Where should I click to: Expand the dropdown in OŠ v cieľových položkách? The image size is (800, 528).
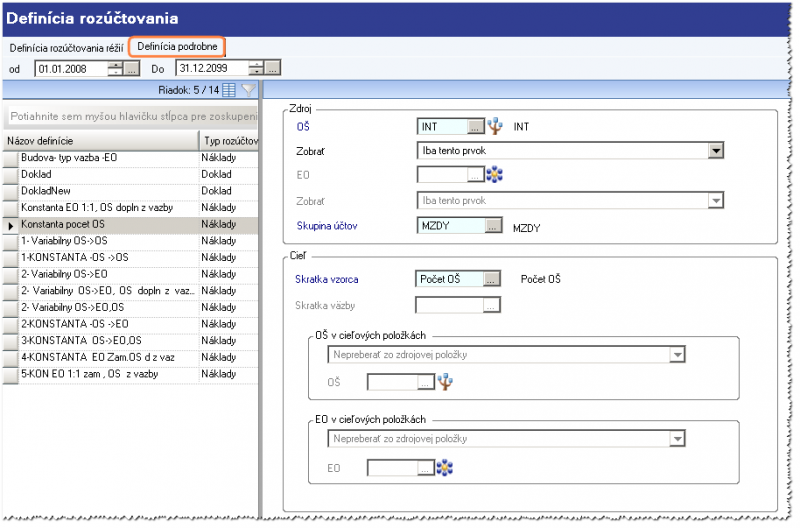677,354
